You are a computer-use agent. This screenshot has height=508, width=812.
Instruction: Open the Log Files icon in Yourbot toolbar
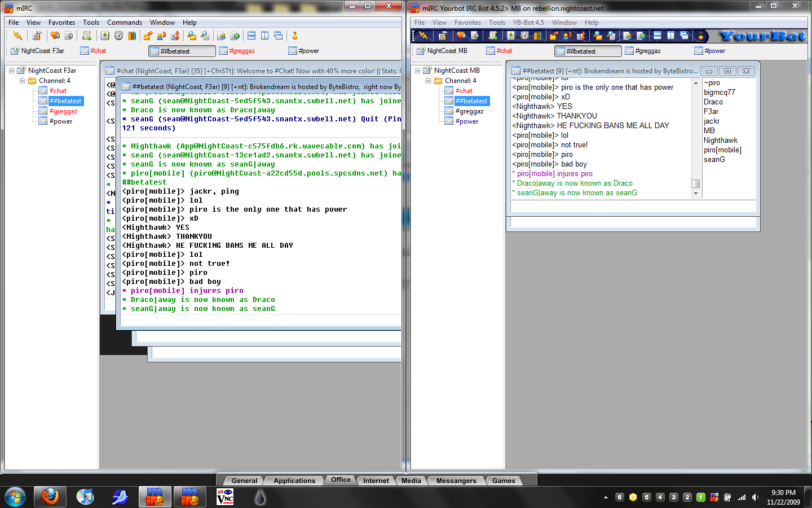click(x=611, y=36)
